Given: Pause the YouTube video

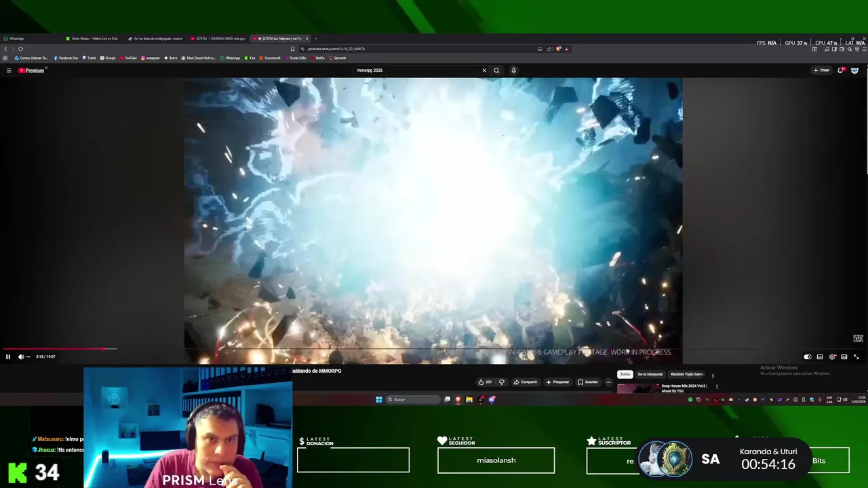Looking at the screenshot, I should pyautogui.click(x=8, y=357).
